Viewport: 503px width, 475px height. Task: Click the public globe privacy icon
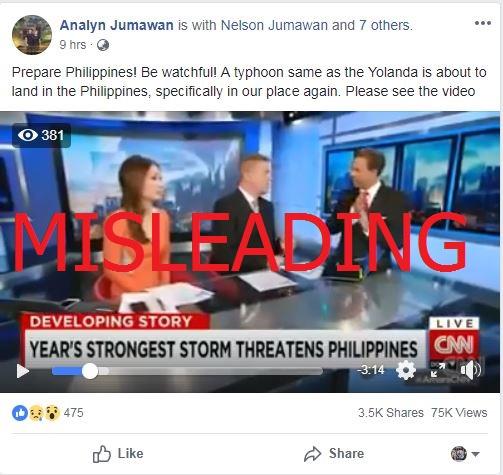pyautogui.click(x=103, y=45)
